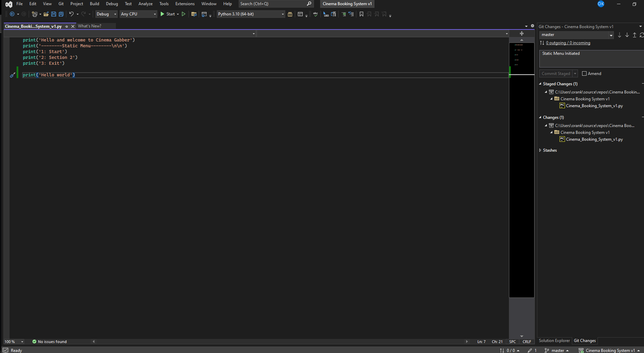Viewport: 644px width, 353px height.
Task: Switch to the Solution Explorer tab
Action: pos(554,340)
